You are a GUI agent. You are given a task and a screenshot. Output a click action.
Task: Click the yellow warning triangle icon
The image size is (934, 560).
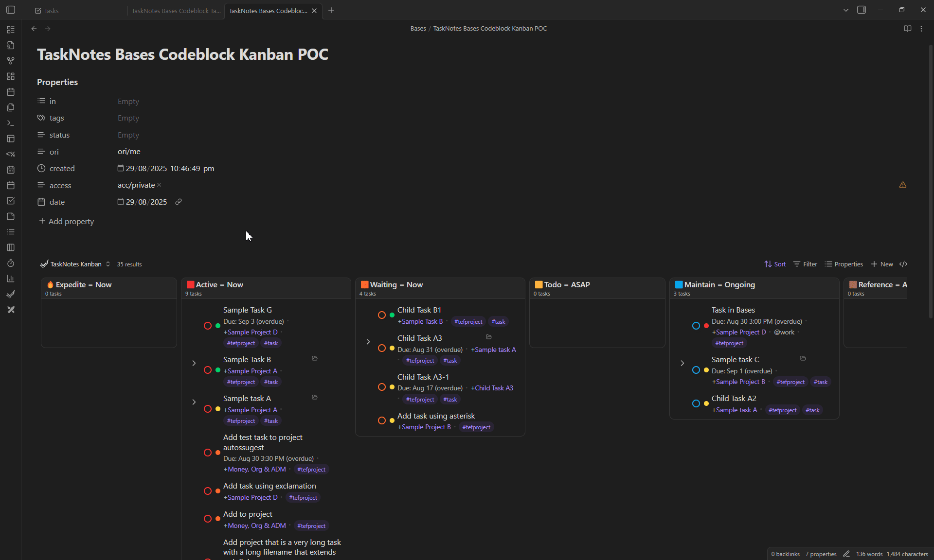(x=903, y=185)
